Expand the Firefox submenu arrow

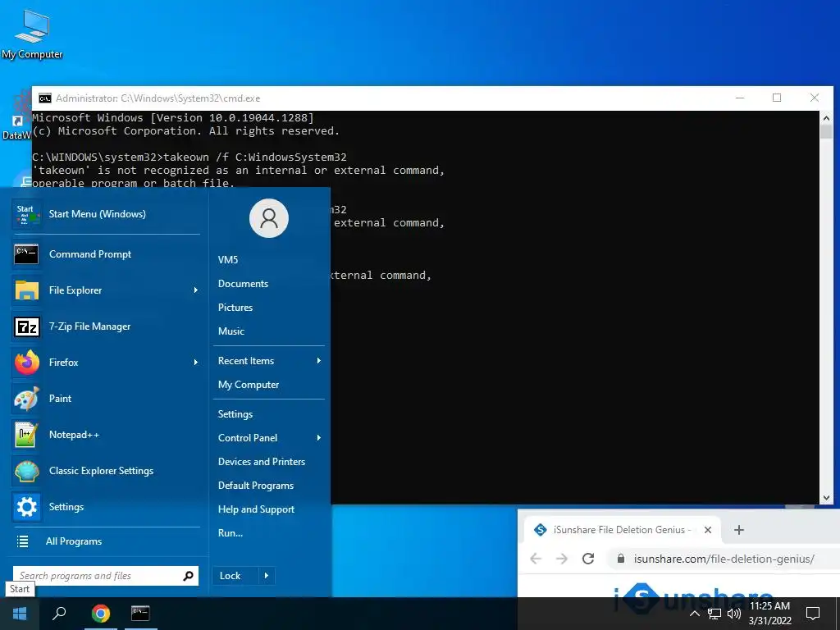click(x=195, y=362)
